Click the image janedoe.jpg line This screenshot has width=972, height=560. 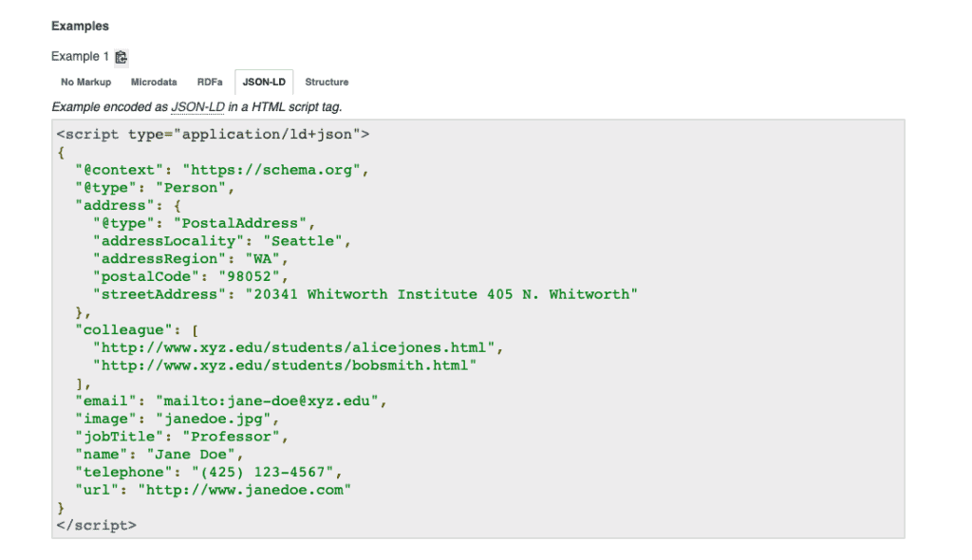point(178,420)
